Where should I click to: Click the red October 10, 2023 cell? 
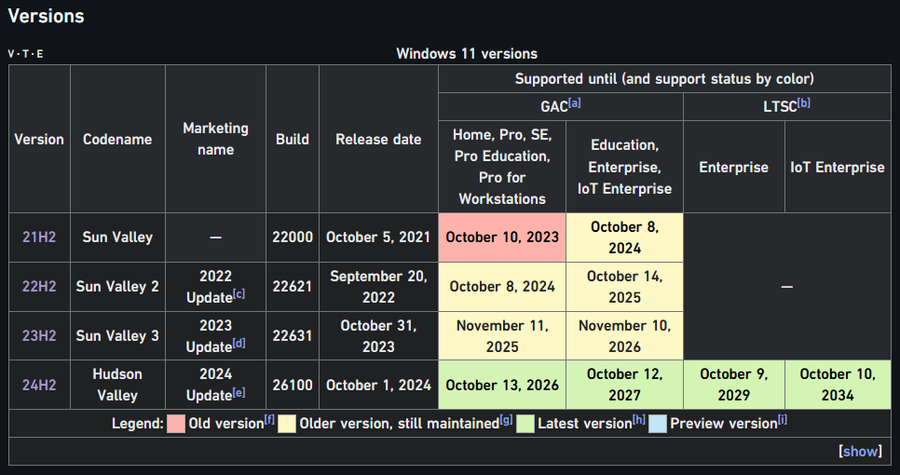[x=502, y=238]
